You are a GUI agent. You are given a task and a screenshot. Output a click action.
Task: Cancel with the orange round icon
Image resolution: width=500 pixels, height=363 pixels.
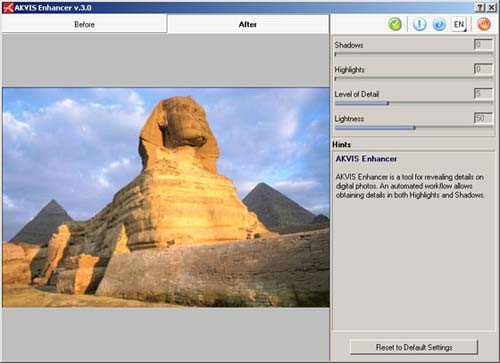tap(484, 24)
